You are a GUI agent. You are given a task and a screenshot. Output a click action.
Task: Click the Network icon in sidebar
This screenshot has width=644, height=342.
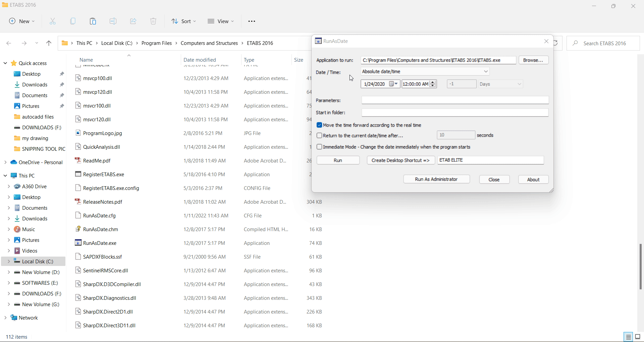[14, 318]
